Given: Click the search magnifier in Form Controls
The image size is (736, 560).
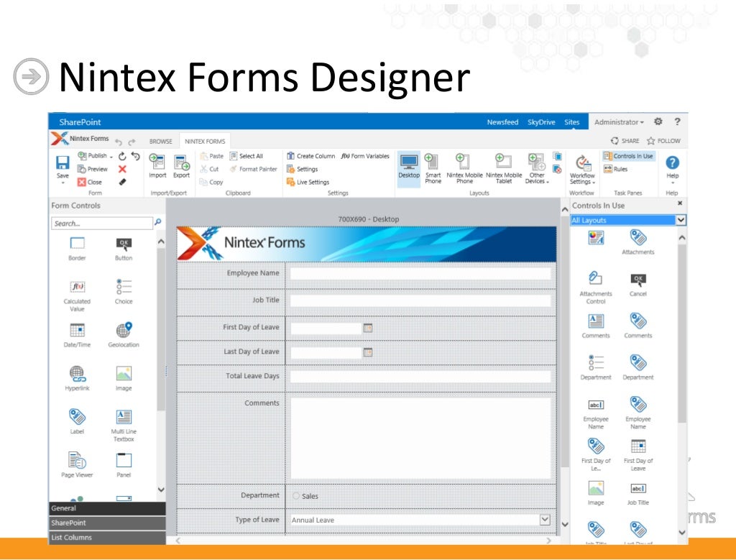Looking at the screenshot, I should [x=158, y=221].
